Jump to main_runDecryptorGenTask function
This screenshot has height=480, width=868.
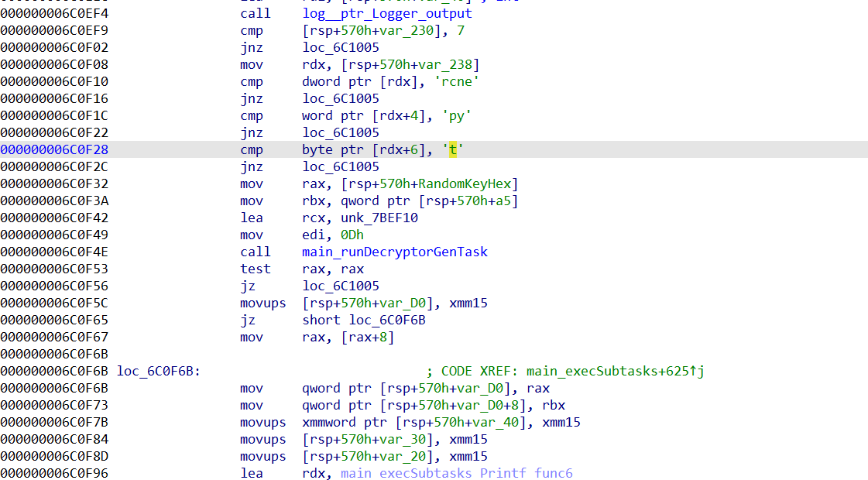point(395,252)
